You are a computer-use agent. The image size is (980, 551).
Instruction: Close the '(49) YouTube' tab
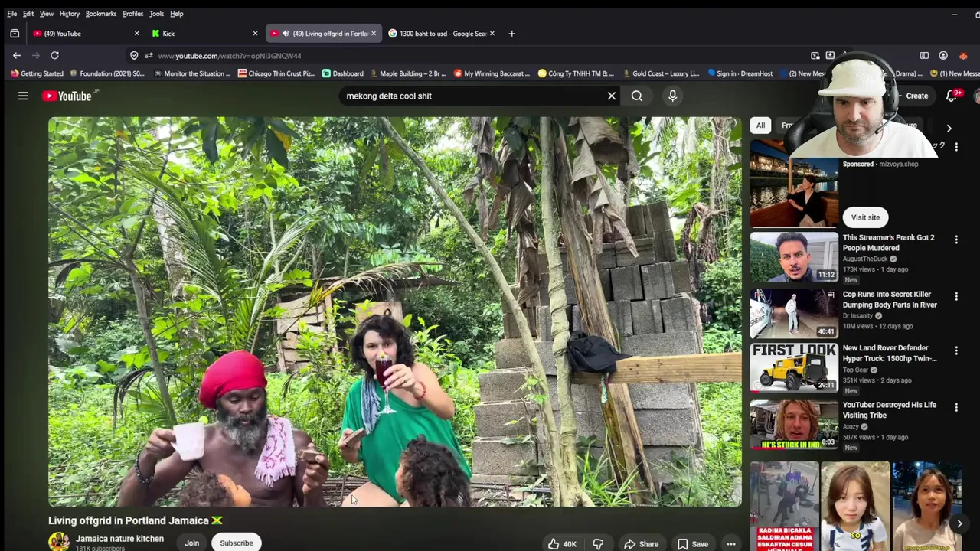tap(136, 34)
